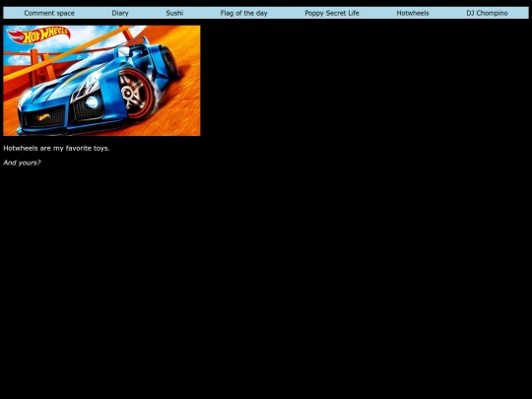Viewport: 532px width, 399px height.
Task: Select Flag of the day
Action: tap(243, 13)
